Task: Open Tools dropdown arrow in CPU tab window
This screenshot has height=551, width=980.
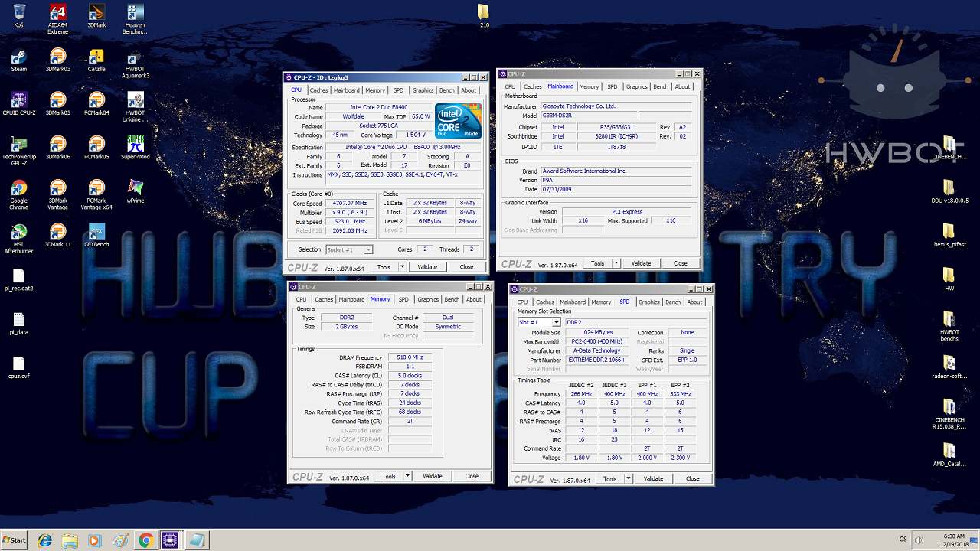Action: (x=402, y=267)
